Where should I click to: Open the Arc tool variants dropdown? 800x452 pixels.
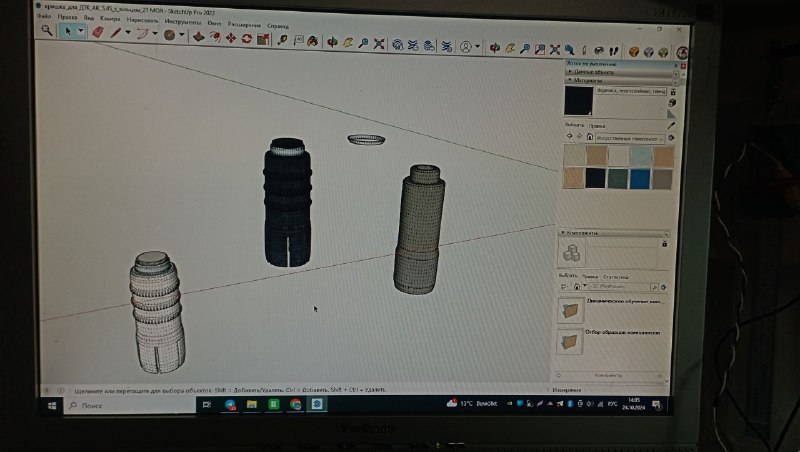tap(155, 35)
